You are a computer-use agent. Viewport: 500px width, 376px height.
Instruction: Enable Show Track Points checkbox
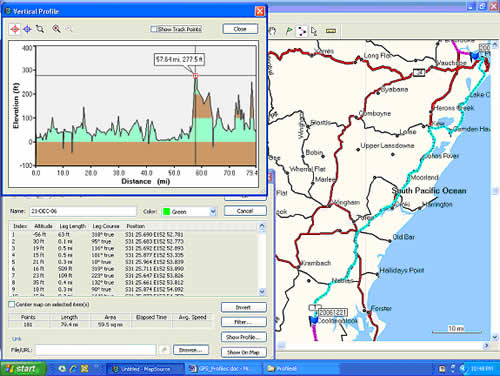pos(154,29)
